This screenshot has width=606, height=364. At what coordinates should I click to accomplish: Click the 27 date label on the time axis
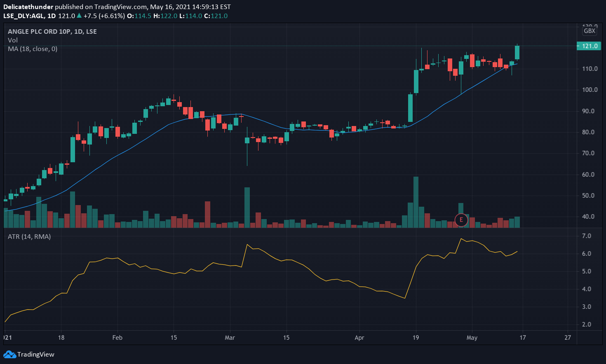click(568, 338)
